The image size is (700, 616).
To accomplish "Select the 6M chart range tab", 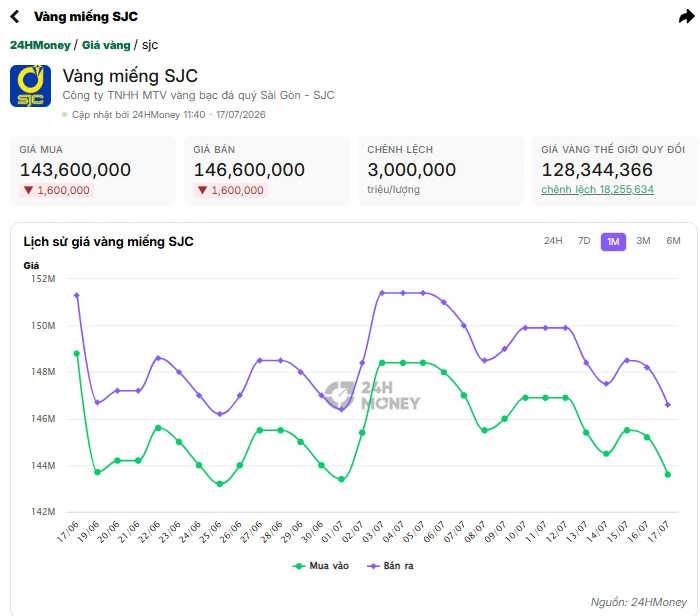I will click(x=673, y=241).
